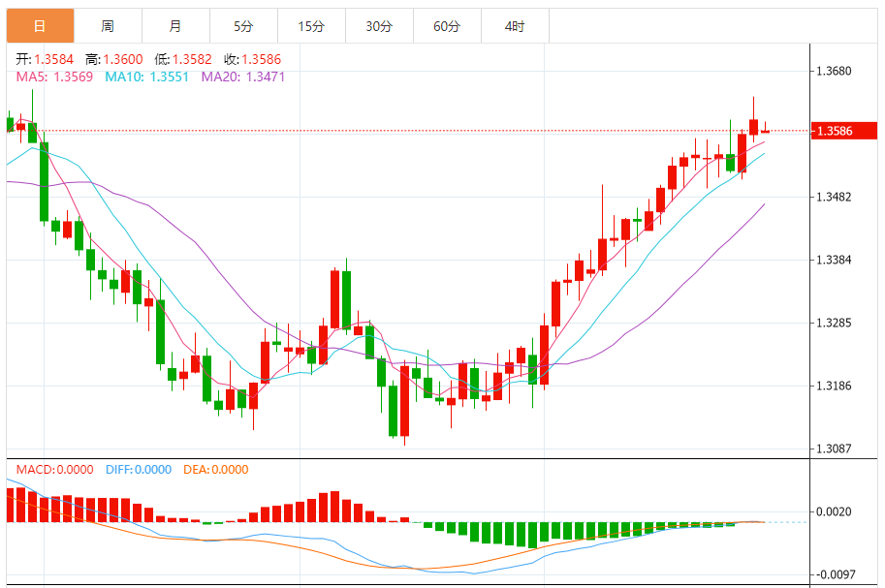Click the 收:1.3586 close price value
This screenshot has height=588, width=885.
252,59
